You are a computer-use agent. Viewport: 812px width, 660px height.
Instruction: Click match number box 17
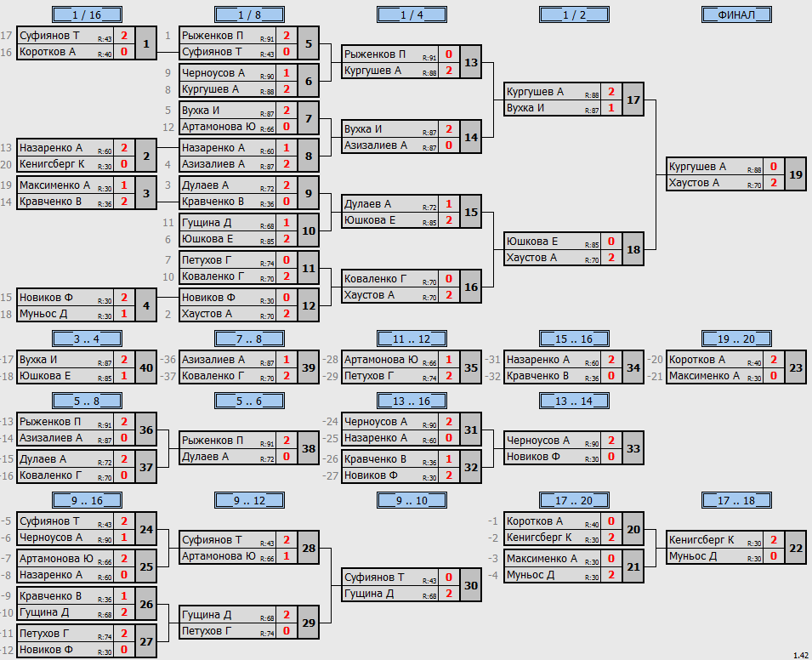click(633, 100)
